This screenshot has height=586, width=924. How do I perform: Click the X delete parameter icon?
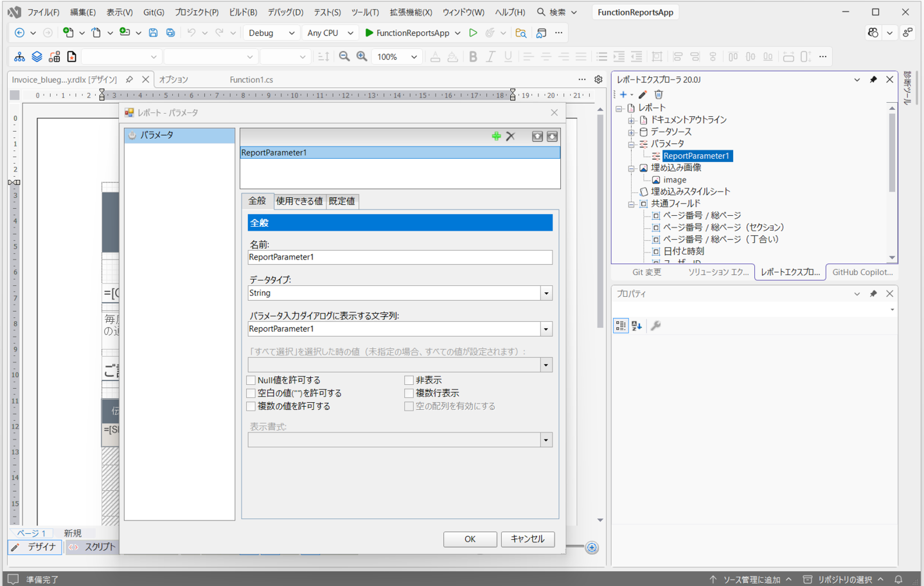(511, 136)
